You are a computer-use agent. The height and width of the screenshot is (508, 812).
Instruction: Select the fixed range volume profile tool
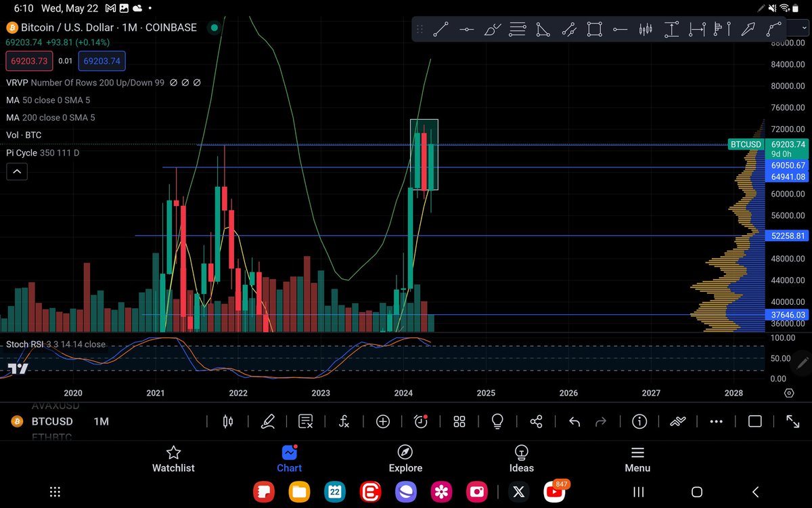click(722, 30)
